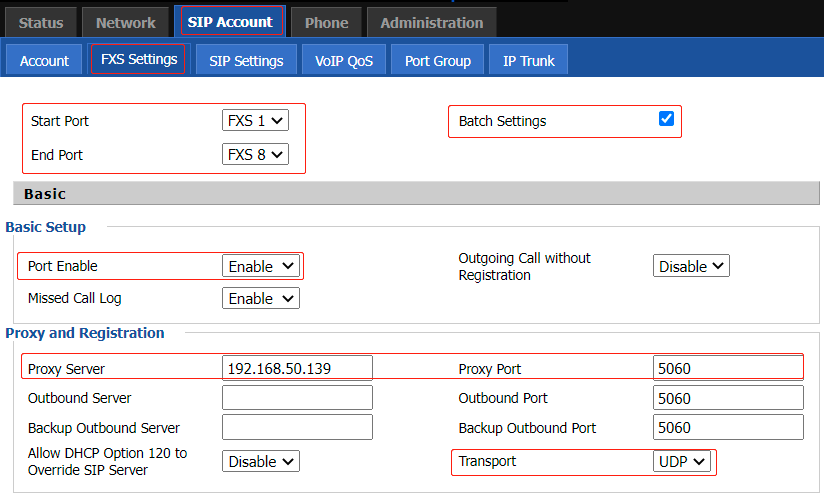824x498 pixels.
Task: Open the Port Group sub-tab
Action: click(437, 60)
